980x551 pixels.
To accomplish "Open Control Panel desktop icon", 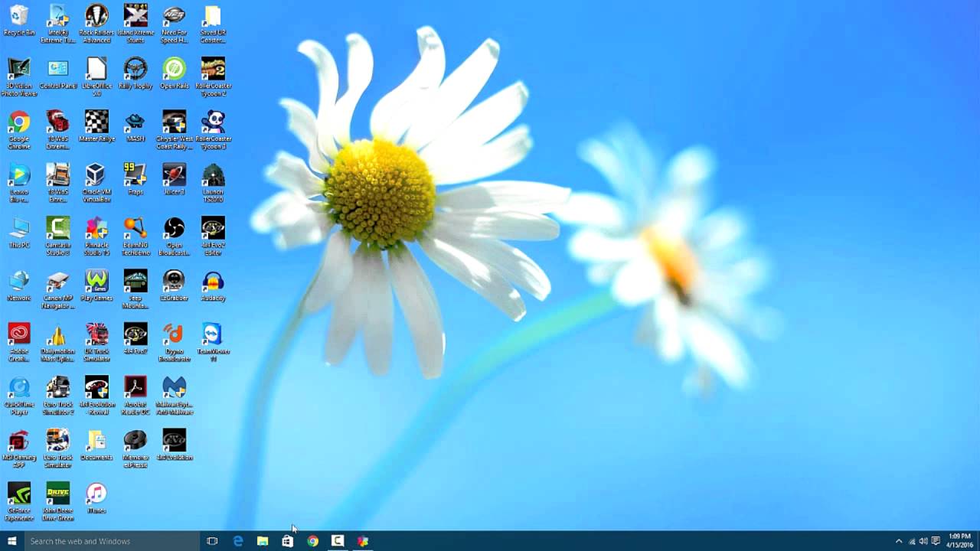I will point(58,73).
